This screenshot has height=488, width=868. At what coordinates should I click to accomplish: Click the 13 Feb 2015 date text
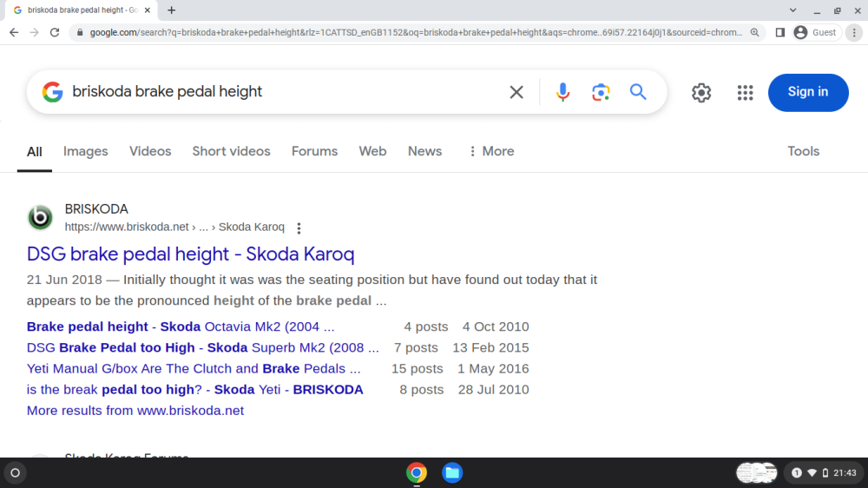[x=490, y=348]
